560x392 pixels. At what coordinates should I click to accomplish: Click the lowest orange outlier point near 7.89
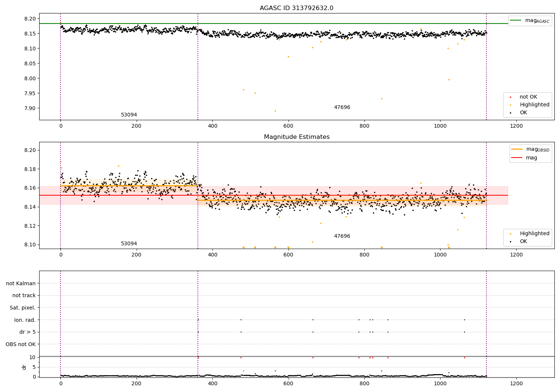tap(275, 111)
